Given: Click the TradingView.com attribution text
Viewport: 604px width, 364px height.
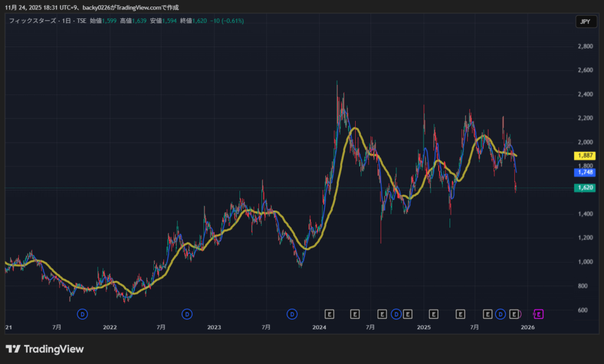Looking at the screenshot, I should (137, 7).
